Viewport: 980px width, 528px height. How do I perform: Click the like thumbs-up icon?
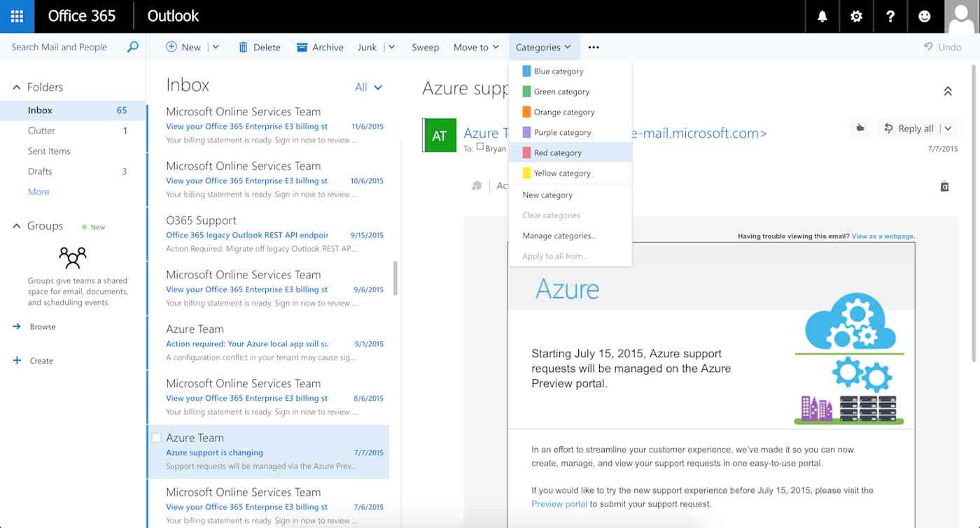point(861,128)
